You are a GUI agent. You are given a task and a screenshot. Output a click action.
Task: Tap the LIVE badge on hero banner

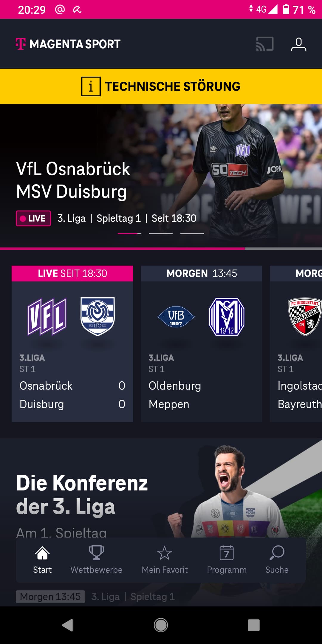click(x=33, y=219)
